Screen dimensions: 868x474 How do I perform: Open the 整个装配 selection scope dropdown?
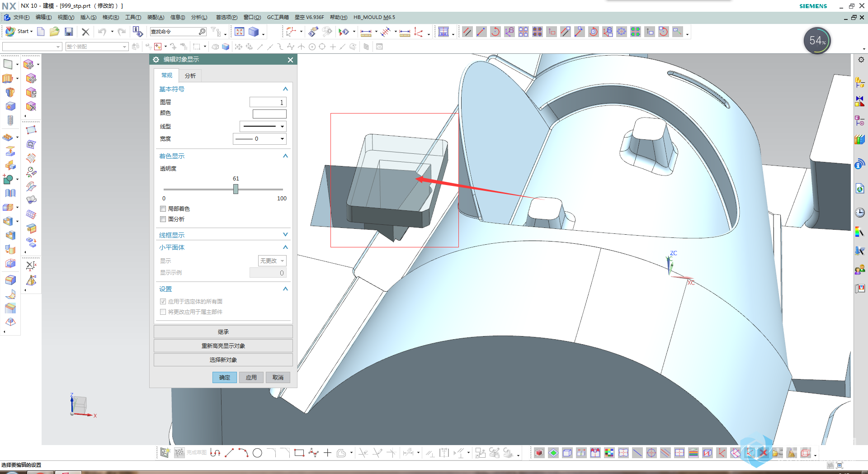coord(97,47)
